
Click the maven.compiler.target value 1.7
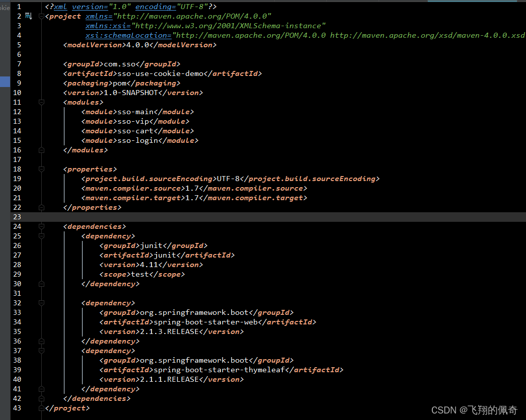pyautogui.click(x=192, y=198)
